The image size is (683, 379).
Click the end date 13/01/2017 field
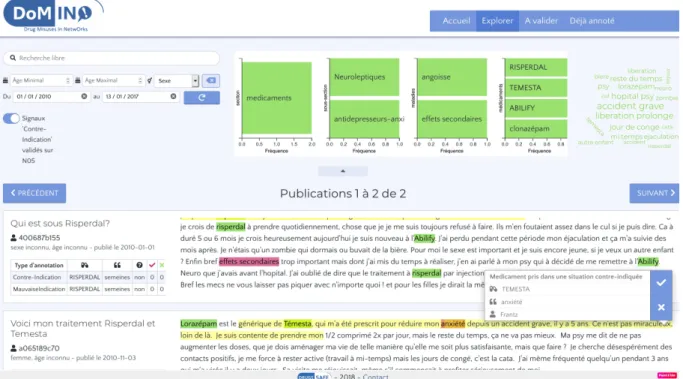pos(140,96)
